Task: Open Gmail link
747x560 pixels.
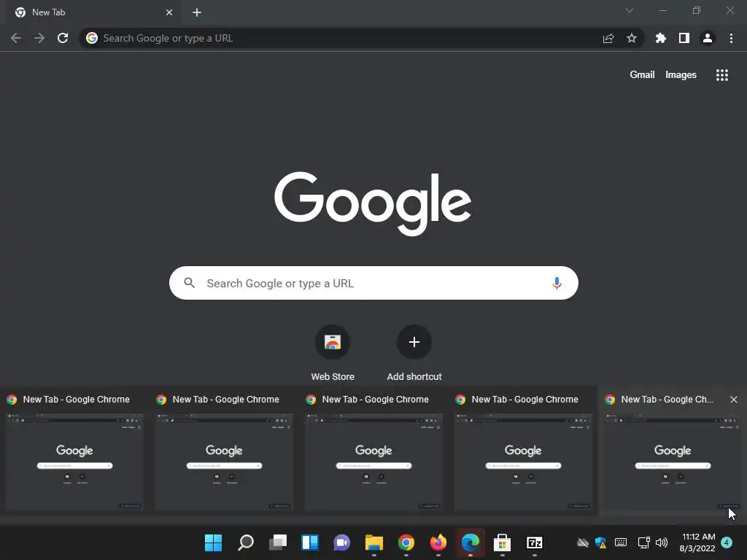Action: coord(642,75)
